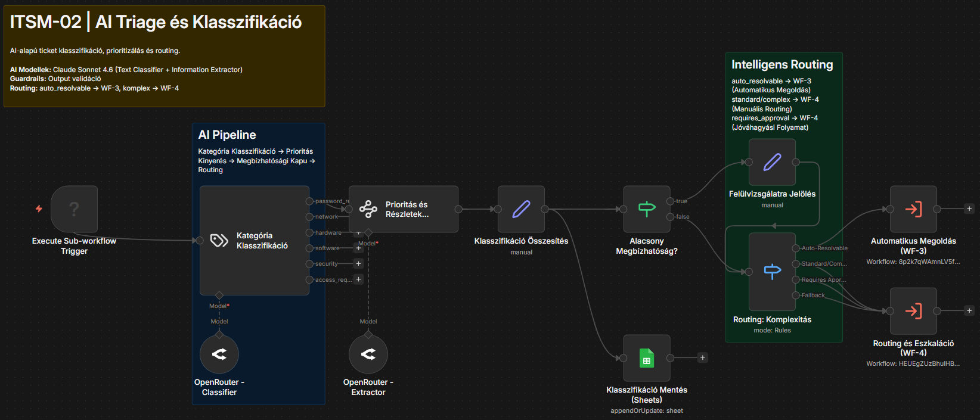
Task: Click the red lightning trigger indicator
Action: [x=39, y=209]
